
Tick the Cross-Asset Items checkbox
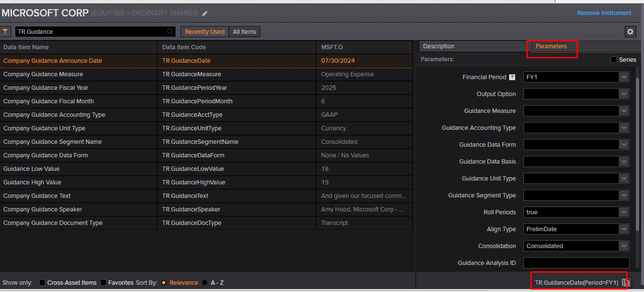coord(42,283)
